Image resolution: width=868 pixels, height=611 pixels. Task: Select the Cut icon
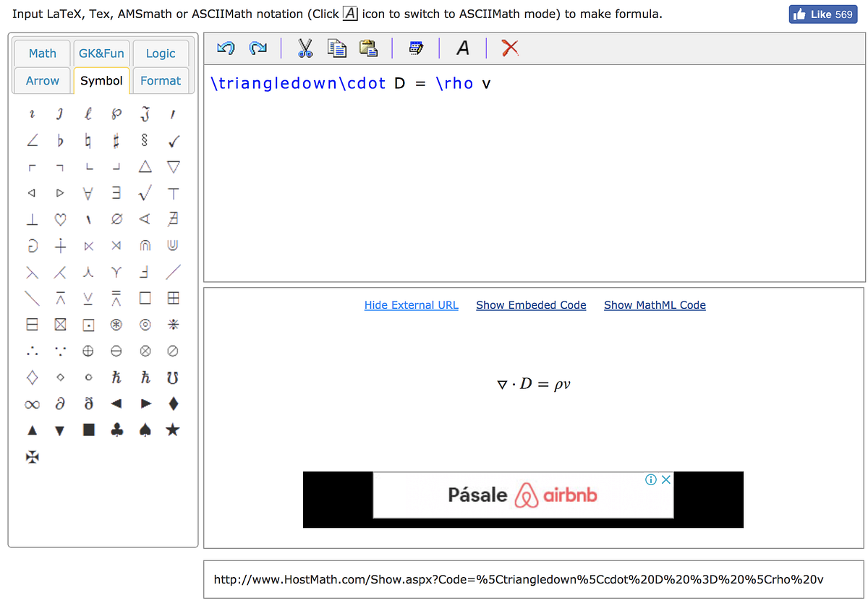(305, 48)
